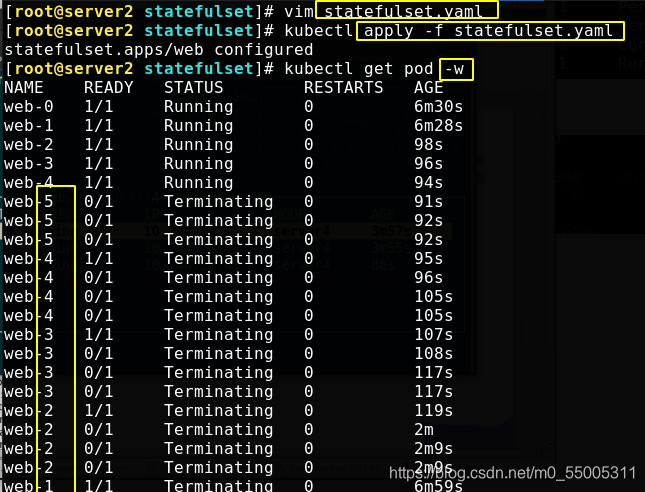Image resolution: width=645 pixels, height=492 pixels.
Task: Click the 6m30s age value
Action: 439,107
